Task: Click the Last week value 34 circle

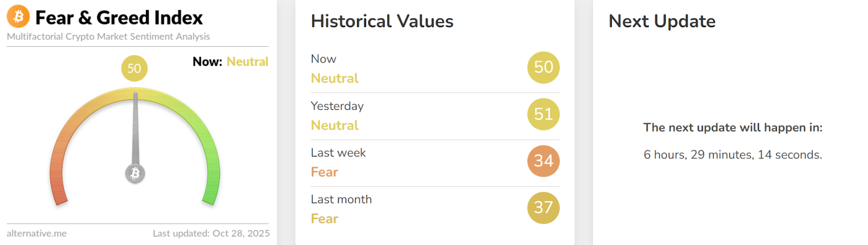Action: point(543,161)
